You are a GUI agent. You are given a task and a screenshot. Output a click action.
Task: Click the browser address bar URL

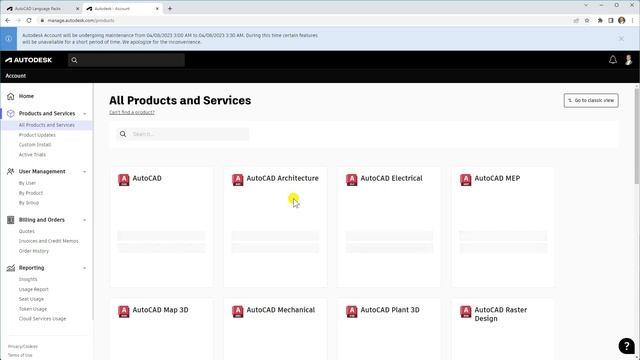coord(81,20)
